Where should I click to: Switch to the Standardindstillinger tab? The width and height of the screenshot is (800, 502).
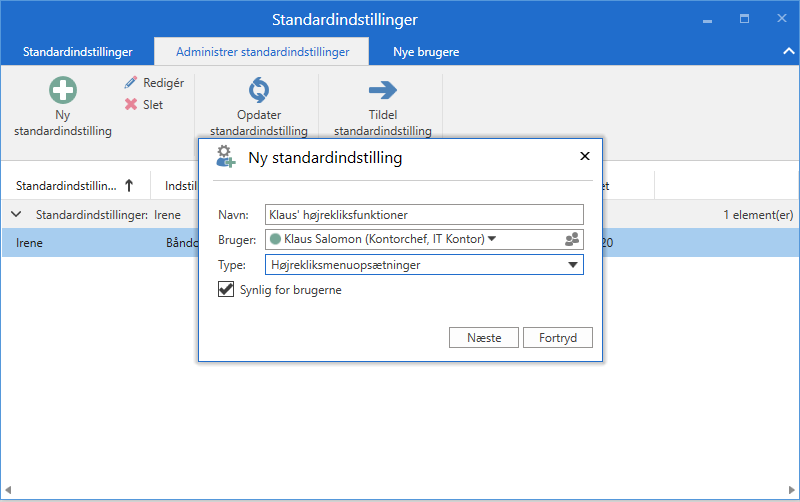pos(78,52)
